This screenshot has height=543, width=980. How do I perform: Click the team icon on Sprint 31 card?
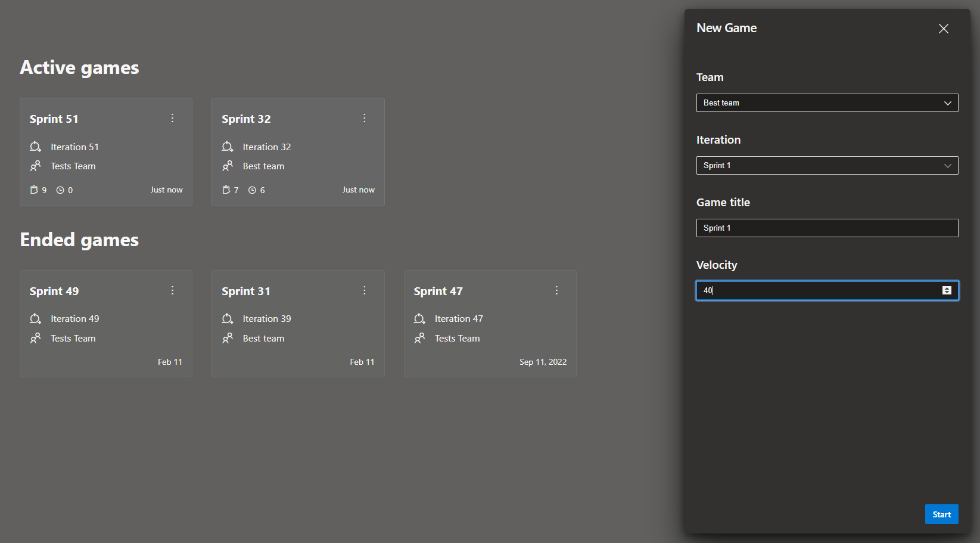[228, 338]
